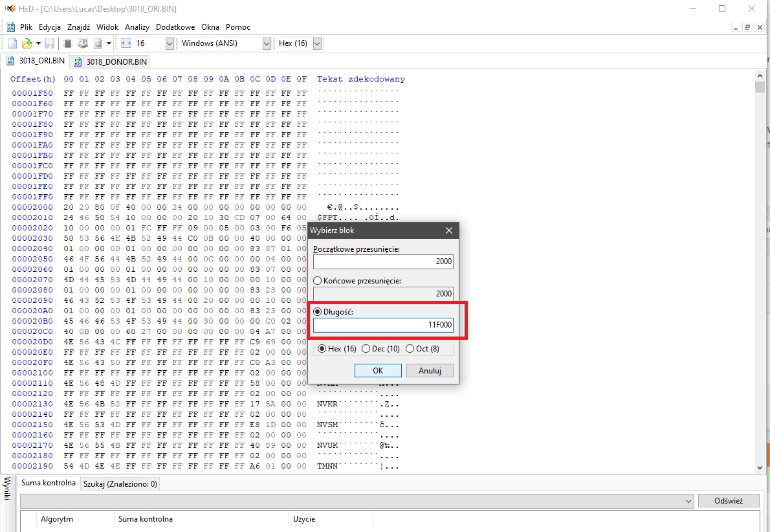Screen dimensions: 770x532
Task: Choose the Dec (10) radio option
Action: point(380,349)
